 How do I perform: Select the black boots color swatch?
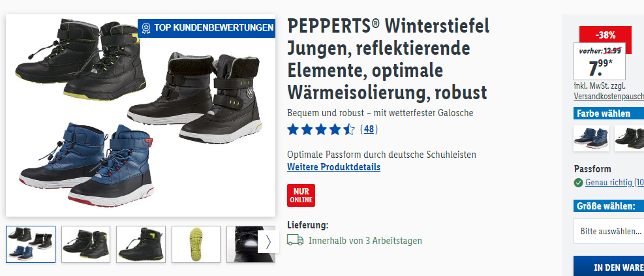(629, 138)
